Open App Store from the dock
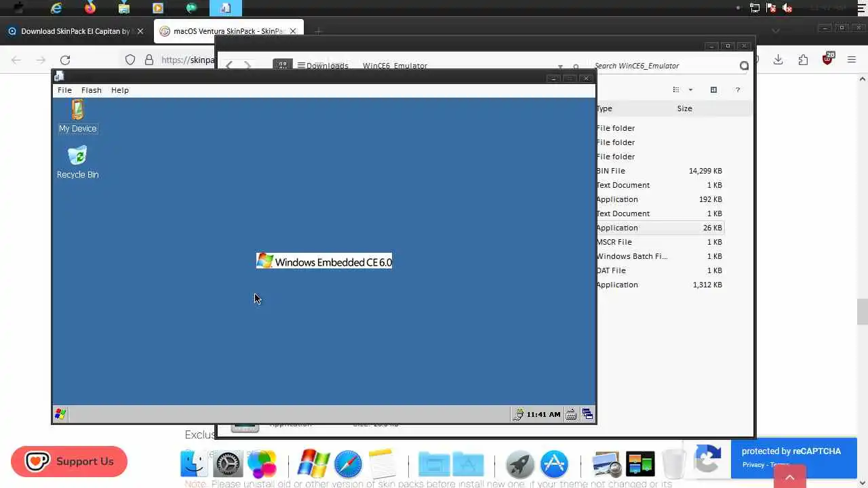 (x=555, y=464)
